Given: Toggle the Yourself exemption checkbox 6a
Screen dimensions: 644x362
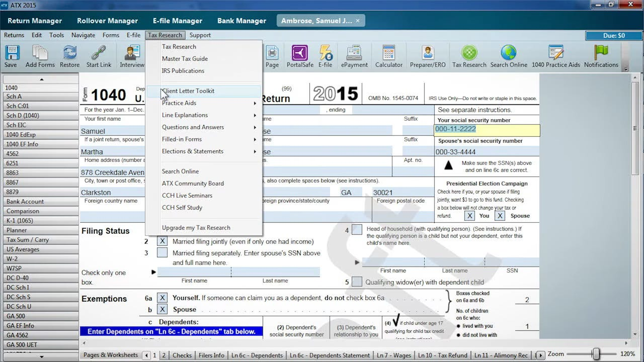Looking at the screenshot, I should click(162, 298).
